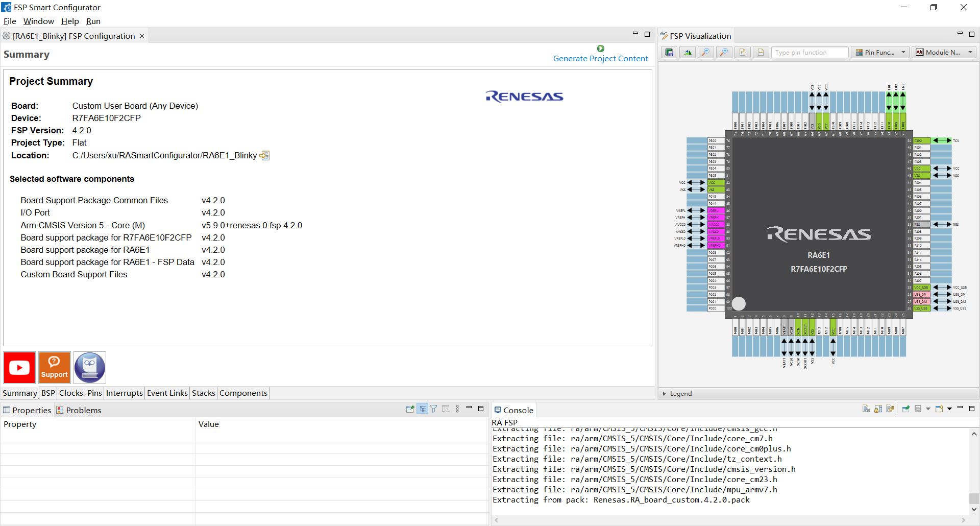
Task: Switch to the Components tab
Action: tap(243, 393)
